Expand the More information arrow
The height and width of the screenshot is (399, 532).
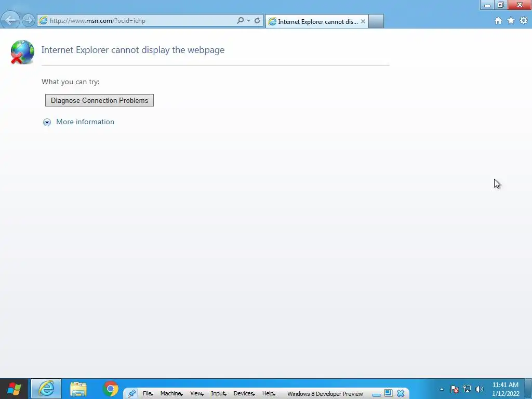point(47,122)
